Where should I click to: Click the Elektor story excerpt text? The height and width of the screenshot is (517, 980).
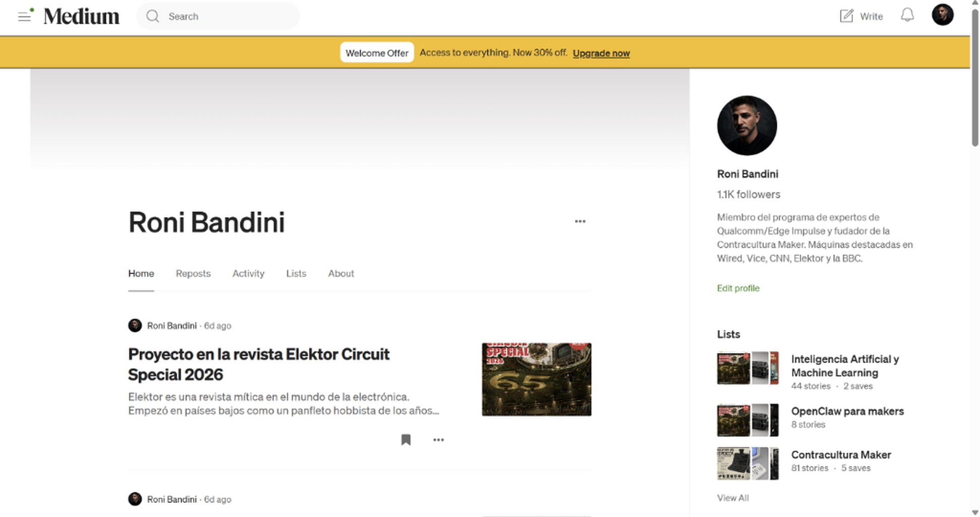pos(284,403)
